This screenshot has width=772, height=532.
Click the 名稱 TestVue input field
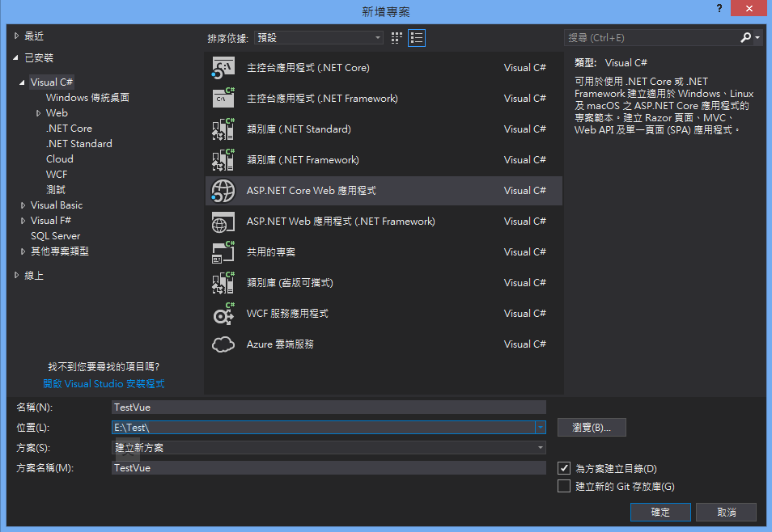[329, 407]
